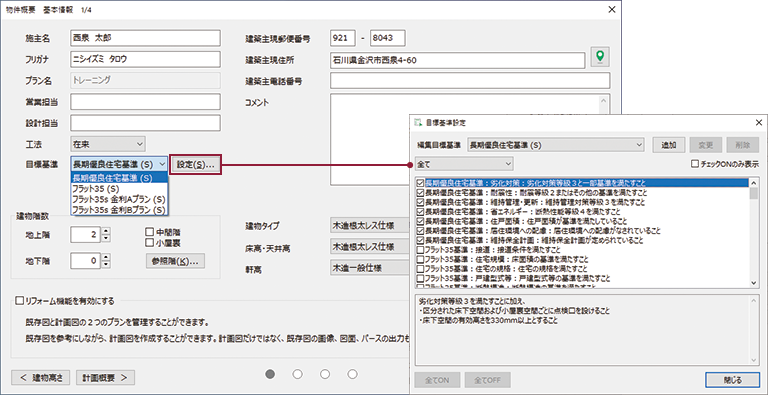
Task: Open the 軒高 dropdown
Action: coord(370,268)
